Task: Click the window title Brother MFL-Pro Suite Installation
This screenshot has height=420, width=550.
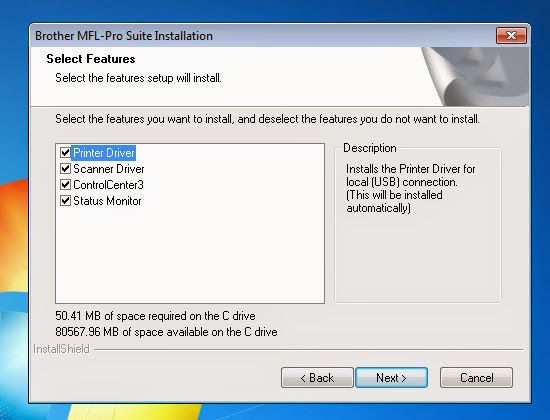Action: tap(124, 36)
